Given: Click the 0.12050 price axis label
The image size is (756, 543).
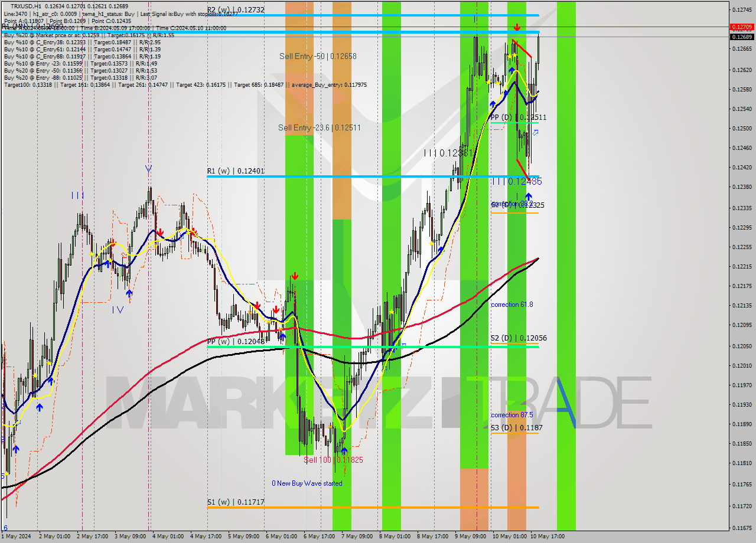Looking at the screenshot, I should point(742,346).
